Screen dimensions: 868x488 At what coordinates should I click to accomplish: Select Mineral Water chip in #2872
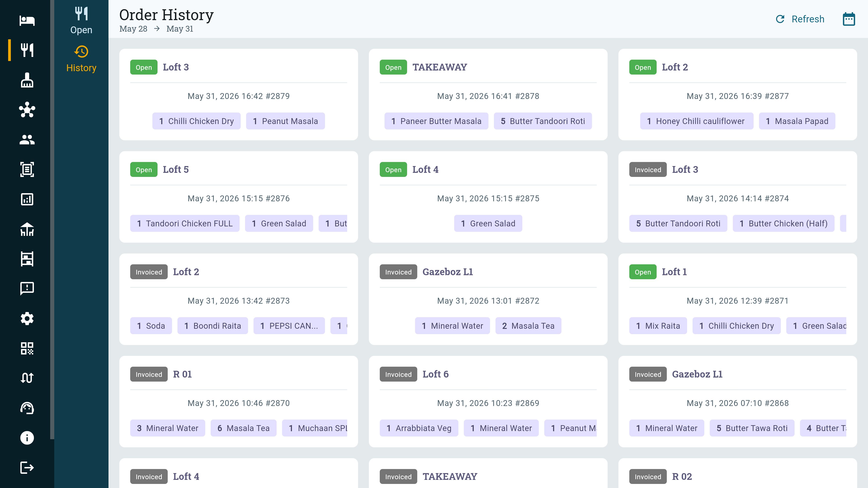click(x=452, y=326)
